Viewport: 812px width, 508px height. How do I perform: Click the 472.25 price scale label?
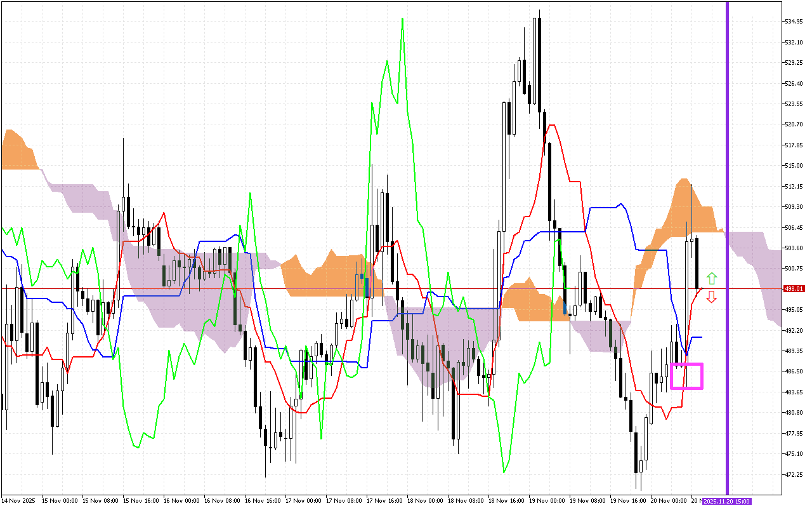click(794, 475)
